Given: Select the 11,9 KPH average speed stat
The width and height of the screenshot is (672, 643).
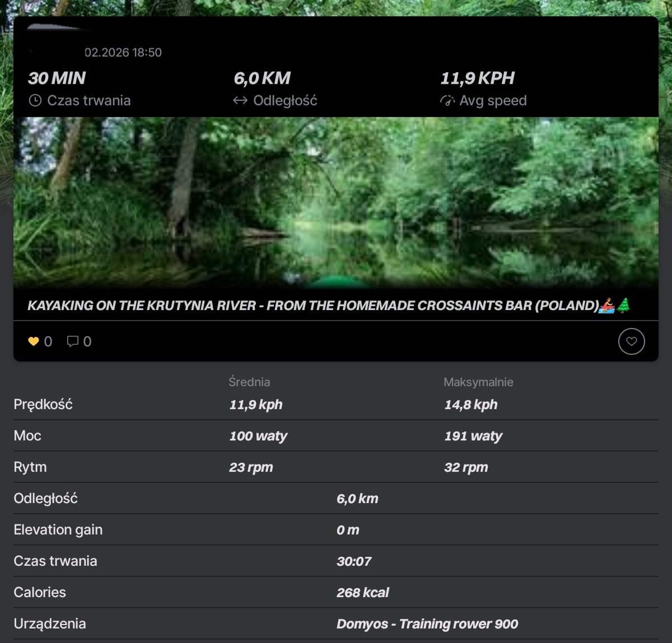Looking at the screenshot, I should [x=477, y=78].
